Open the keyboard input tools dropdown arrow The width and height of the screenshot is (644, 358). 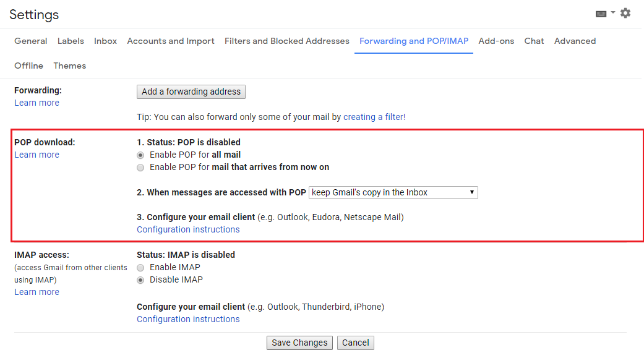click(612, 11)
